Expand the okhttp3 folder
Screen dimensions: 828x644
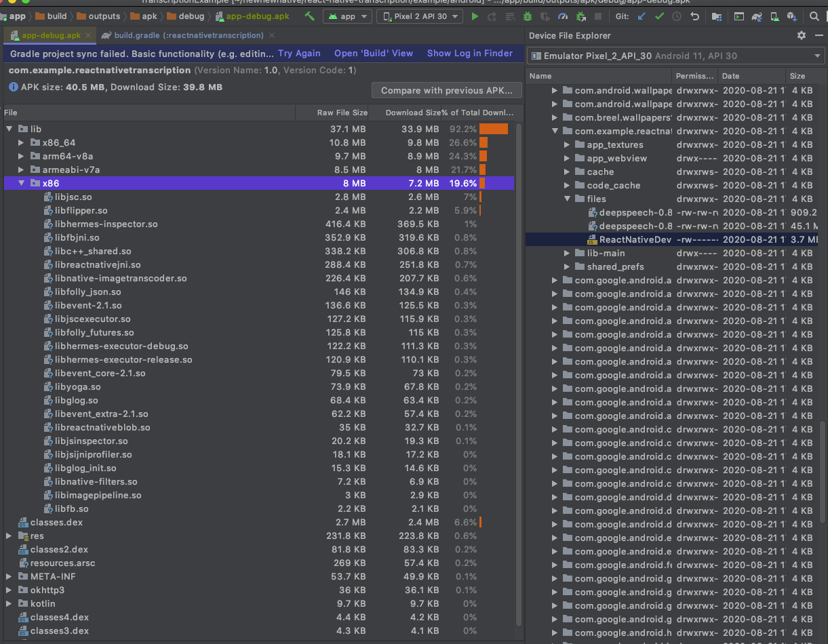[9, 590]
